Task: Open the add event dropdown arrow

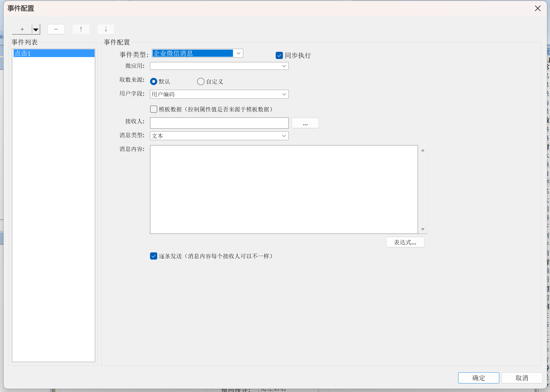Action: click(36, 29)
